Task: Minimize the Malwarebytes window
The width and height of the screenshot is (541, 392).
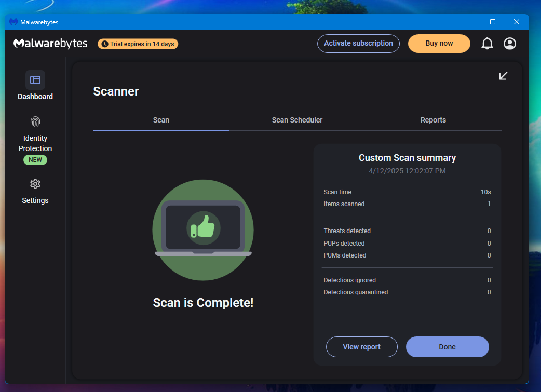Action: point(469,22)
